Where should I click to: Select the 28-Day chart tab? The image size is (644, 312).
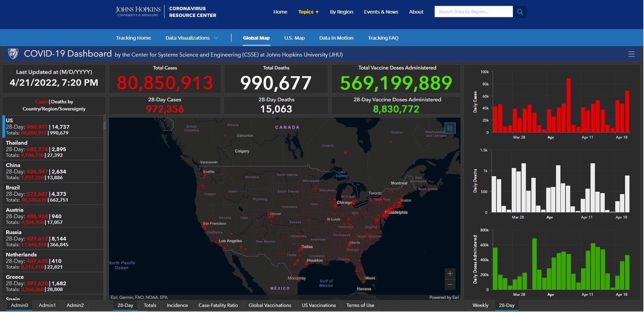point(507,305)
